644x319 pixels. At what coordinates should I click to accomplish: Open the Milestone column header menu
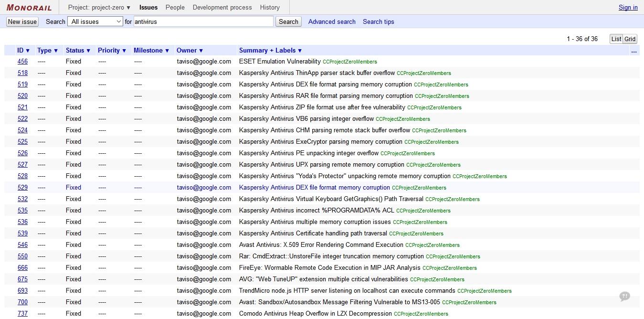pyautogui.click(x=151, y=51)
